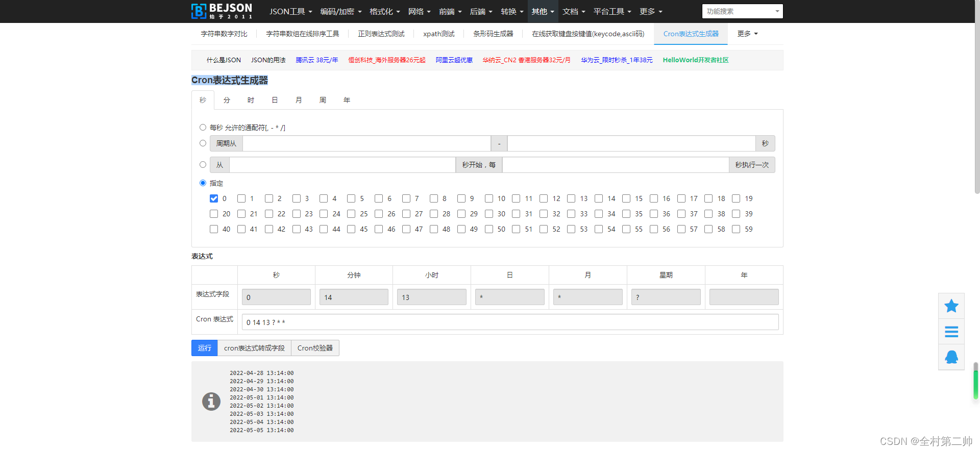Select the 从...秒开始 interval radio option
Image resolution: width=980 pixels, height=451 pixels.
pos(203,165)
